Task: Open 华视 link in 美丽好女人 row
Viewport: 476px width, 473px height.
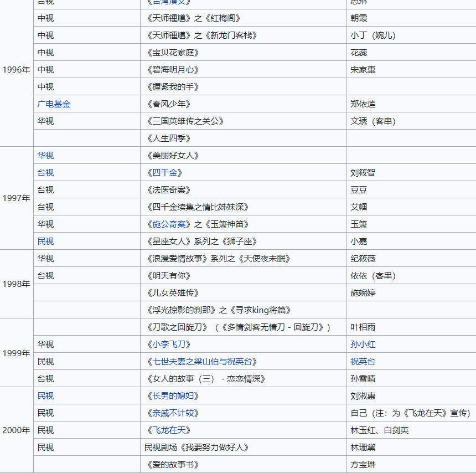Action: point(45,156)
